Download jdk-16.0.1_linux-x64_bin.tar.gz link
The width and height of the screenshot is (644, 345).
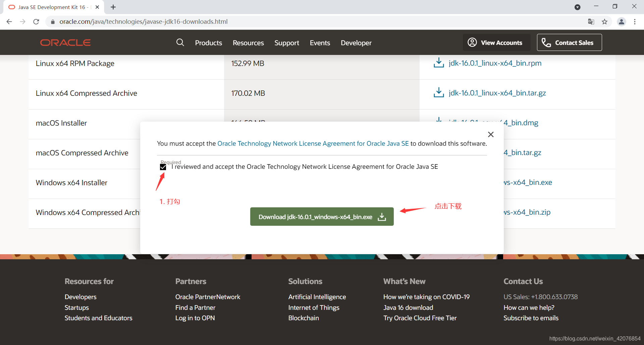click(x=497, y=93)
